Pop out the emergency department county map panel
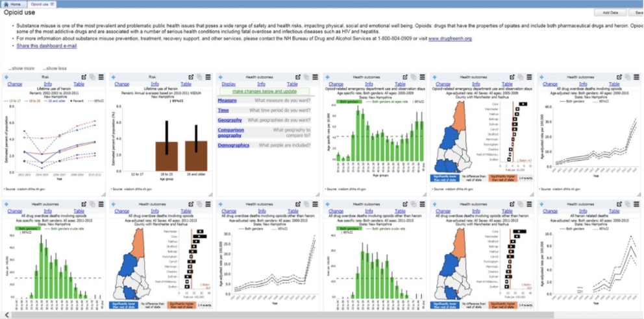 [x=512, y=77]
